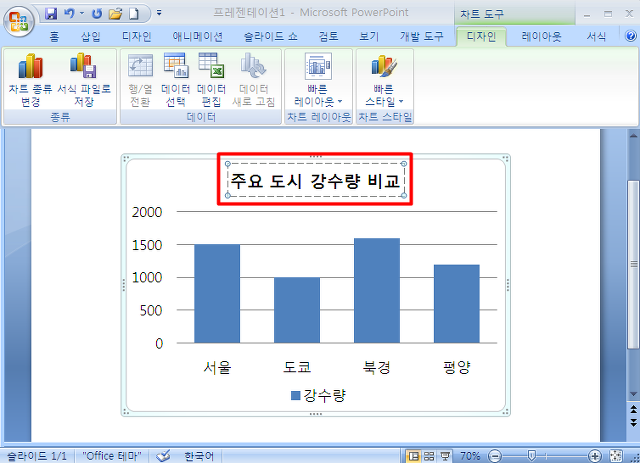This screenshot has height=463, width=640.
Task: Click the 평양 bar in the chart
Action: pyautogui.click(x=457, y=304)
